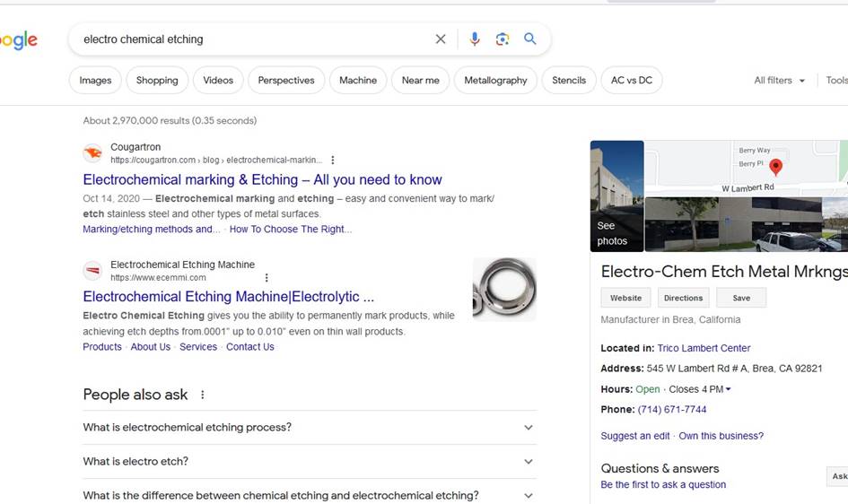Screen dimensions: 848x504
Task: Expand the "What is electro etch?" question
Action: pyautogui.click(x=310, y=461)
